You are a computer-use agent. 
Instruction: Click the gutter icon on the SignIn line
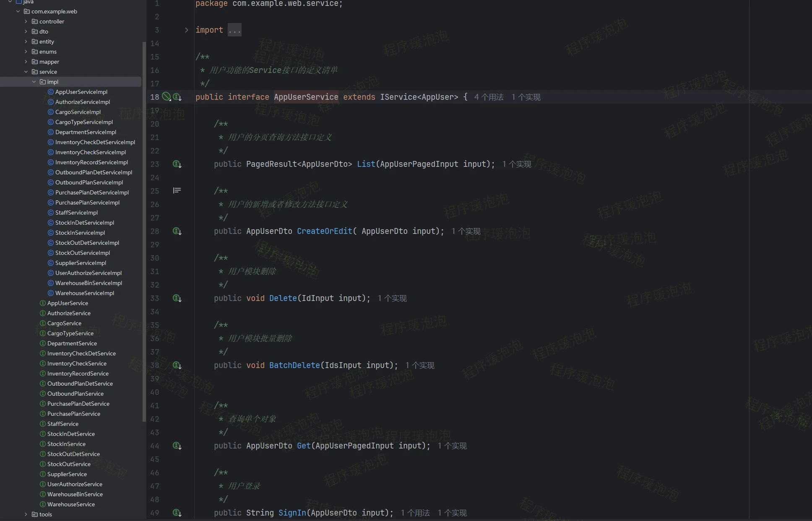(x=177, y=513)
